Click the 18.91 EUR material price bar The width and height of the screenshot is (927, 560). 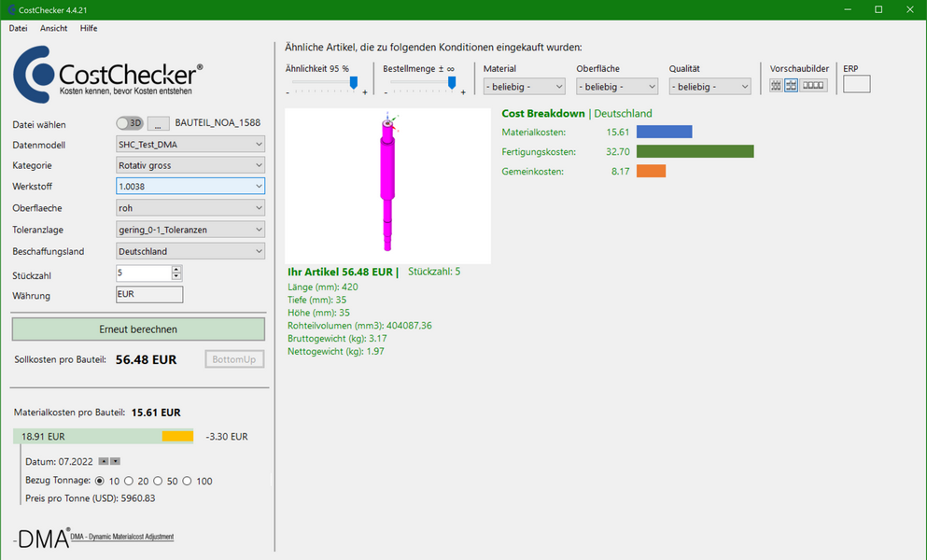click(103, 437)
